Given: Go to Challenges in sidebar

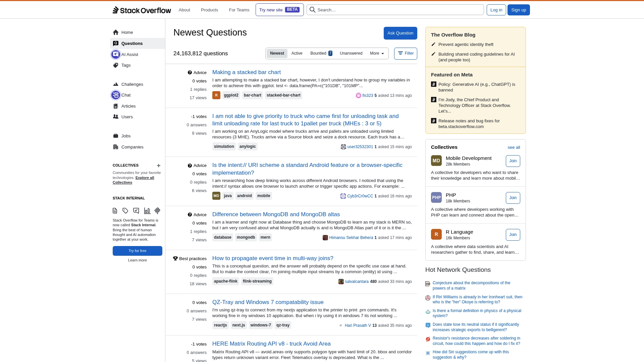Looking at the screenshot, I should click(132, 84).
